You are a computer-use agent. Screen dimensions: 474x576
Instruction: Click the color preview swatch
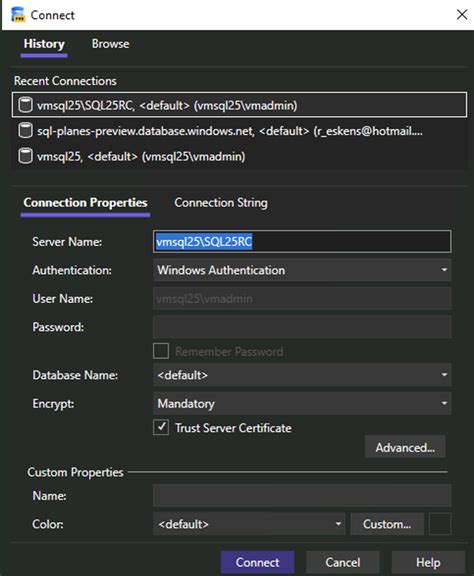click(440, 524)
